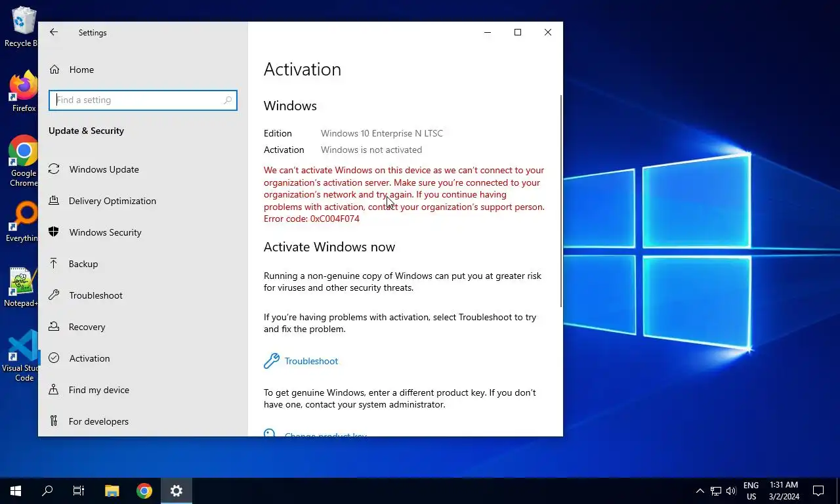Image resolution: width=840 pixels, height=504 pixels.
Task: Click the blue wrench icon beside Troubleshoot link
Action: coord(272,361)
